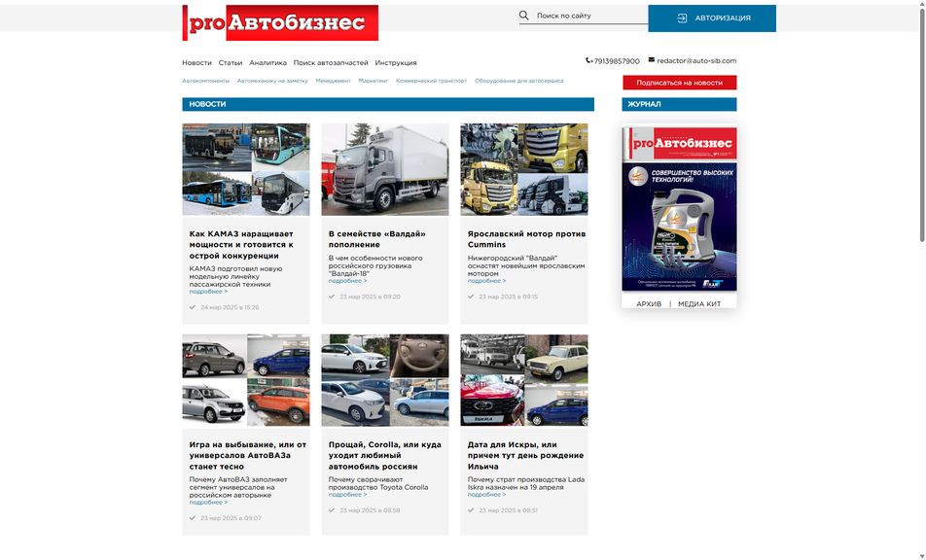Click the scrollbar down arrow

pyautogui.click(x=922, y=556)
